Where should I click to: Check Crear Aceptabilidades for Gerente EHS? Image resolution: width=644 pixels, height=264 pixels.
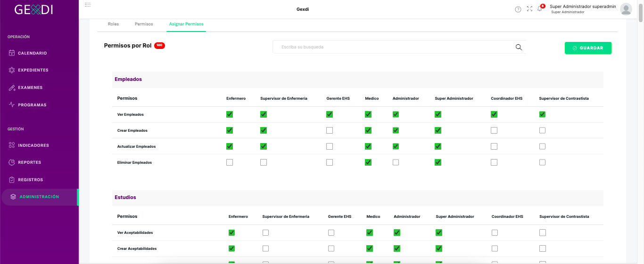click(331, 248)
